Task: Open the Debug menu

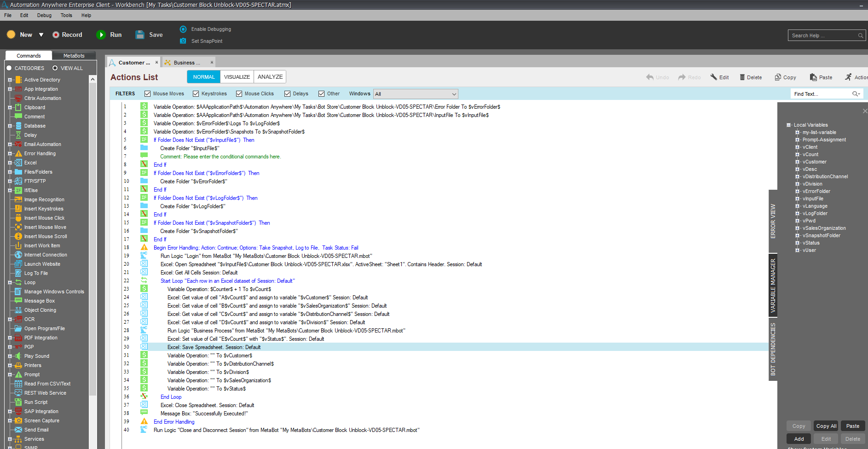Action: 44,15
